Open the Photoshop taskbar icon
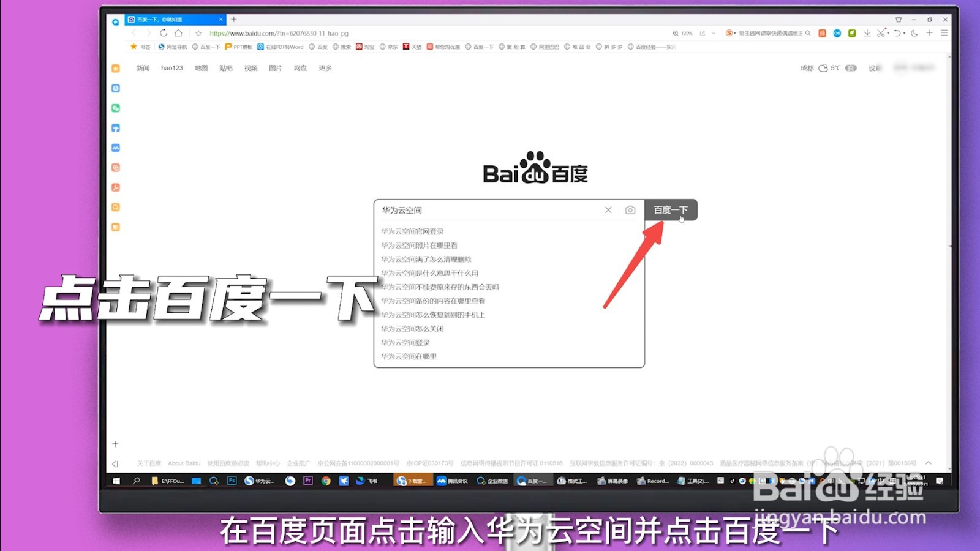The image size is (980, 551). coord(232,481)
